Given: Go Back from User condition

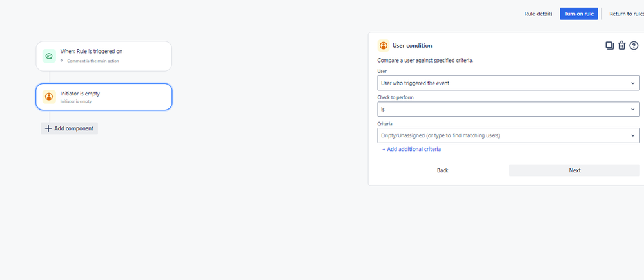Looking at the screenshot, I should tap(442, 170).
